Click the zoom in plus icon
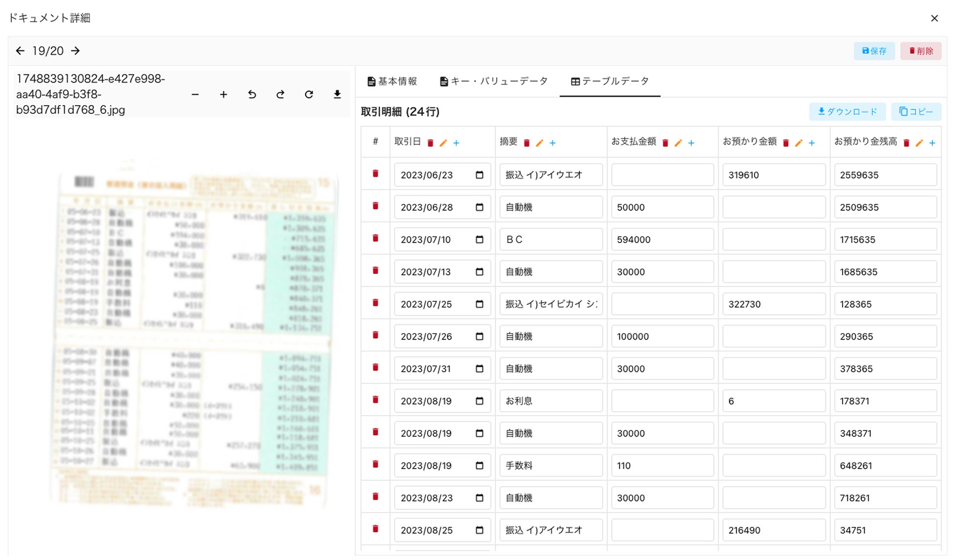954x560 pixels. coord(224,94)
